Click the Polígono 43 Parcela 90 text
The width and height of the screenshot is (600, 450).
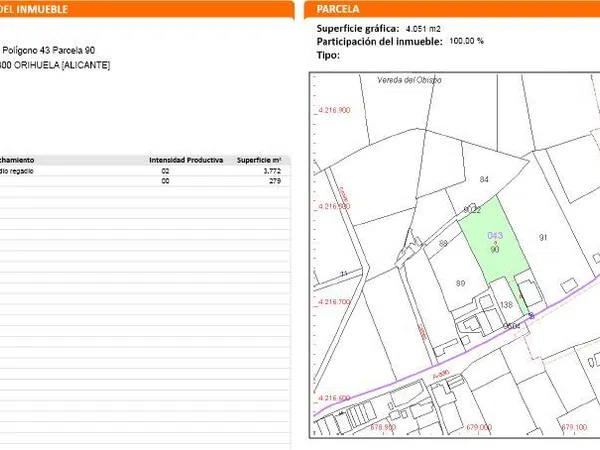50,50
